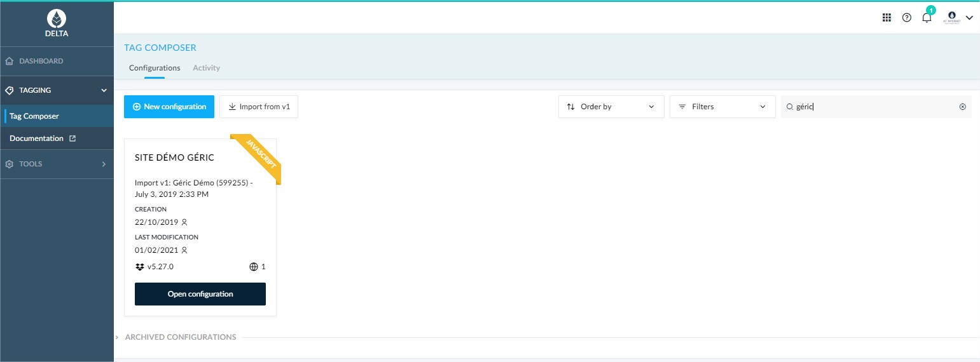Screen dimensions: 980x362
Task: Open the Filters dropdown
Action: (x=722, y=107)
